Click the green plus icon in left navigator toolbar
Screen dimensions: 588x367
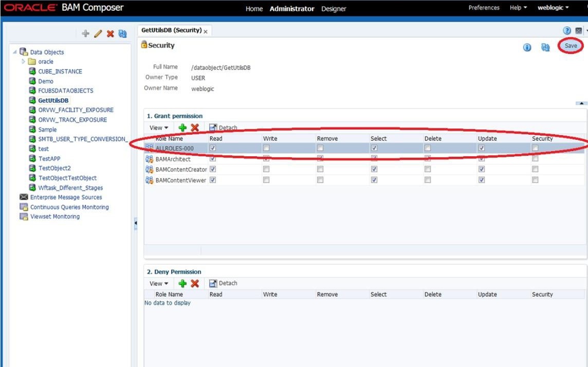(x=85, y=33)
